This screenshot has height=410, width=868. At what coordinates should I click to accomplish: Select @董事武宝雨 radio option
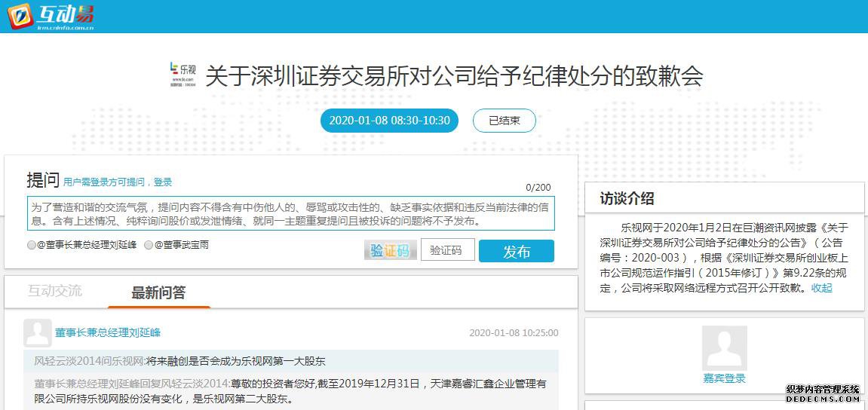[149, 245]
